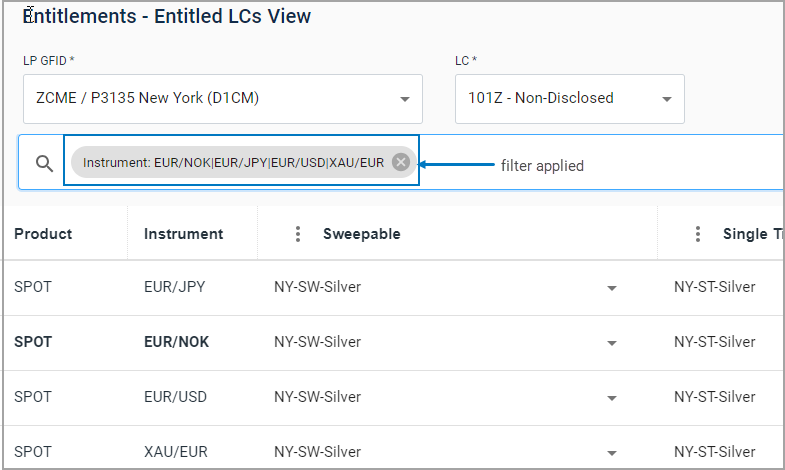Open Sweepable dropdown for XAU/EUR row
The height and width of the screenshot is (470, 785).
coord(611,453)
